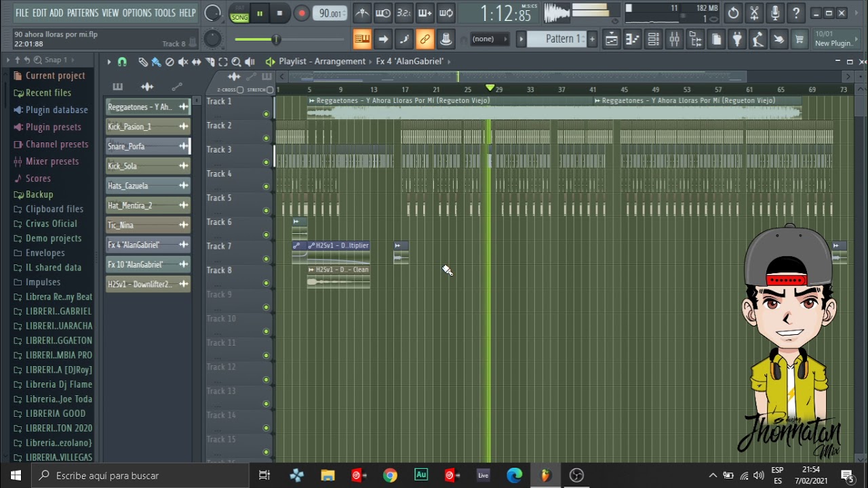Switch between Pattern and Song mode

(x=239, y=14)
